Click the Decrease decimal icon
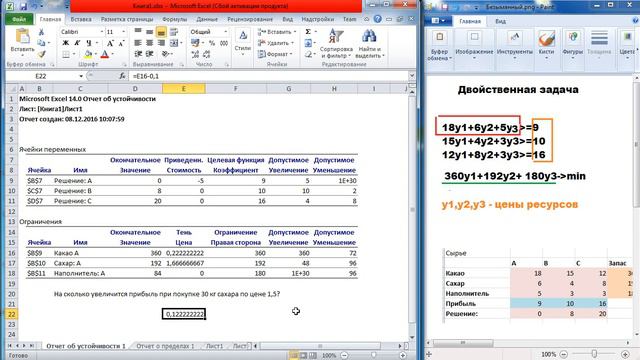Screen dimensions: 640x360 pos(207,54)
